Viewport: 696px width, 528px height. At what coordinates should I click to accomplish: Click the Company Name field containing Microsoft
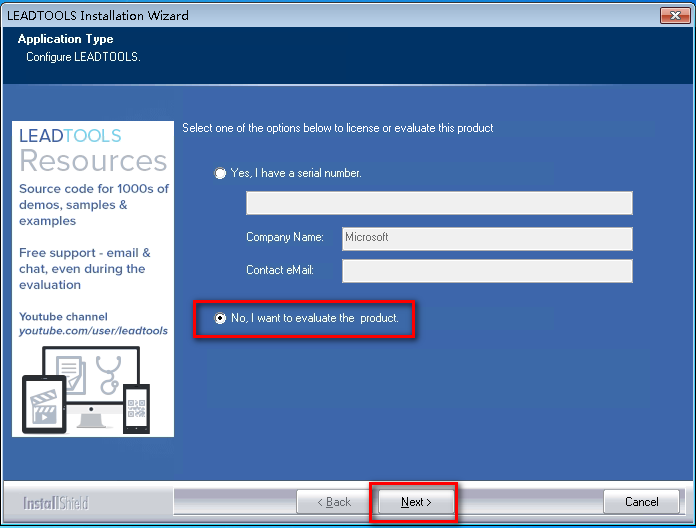(487, 239)
